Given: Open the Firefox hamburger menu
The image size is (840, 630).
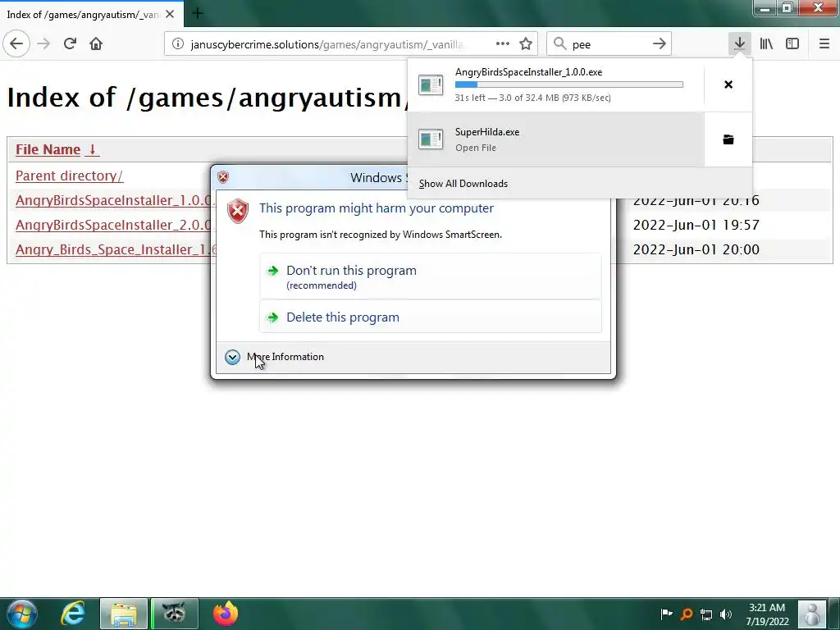Looking at the screenshot, I should pyautogui.click(x=824, y=43).
